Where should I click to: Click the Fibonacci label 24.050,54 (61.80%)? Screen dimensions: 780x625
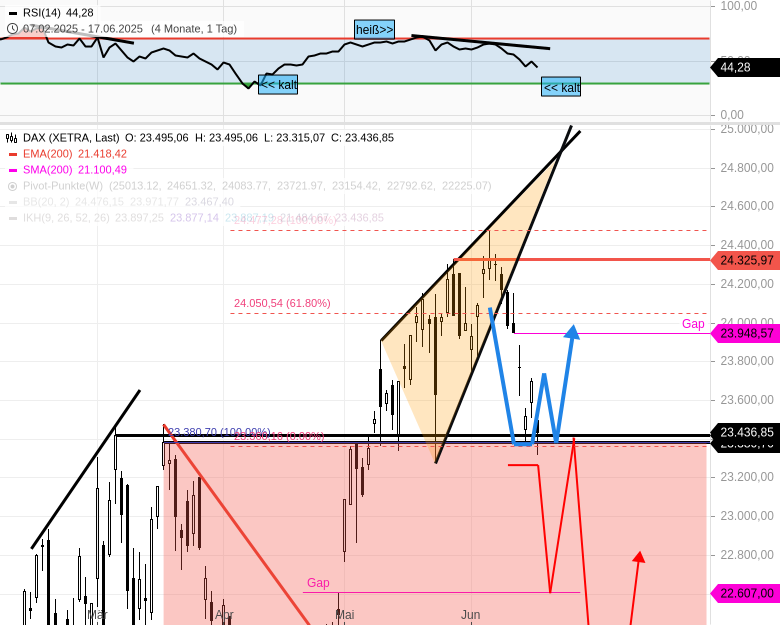pyautogui.click(x=282, y=303)
